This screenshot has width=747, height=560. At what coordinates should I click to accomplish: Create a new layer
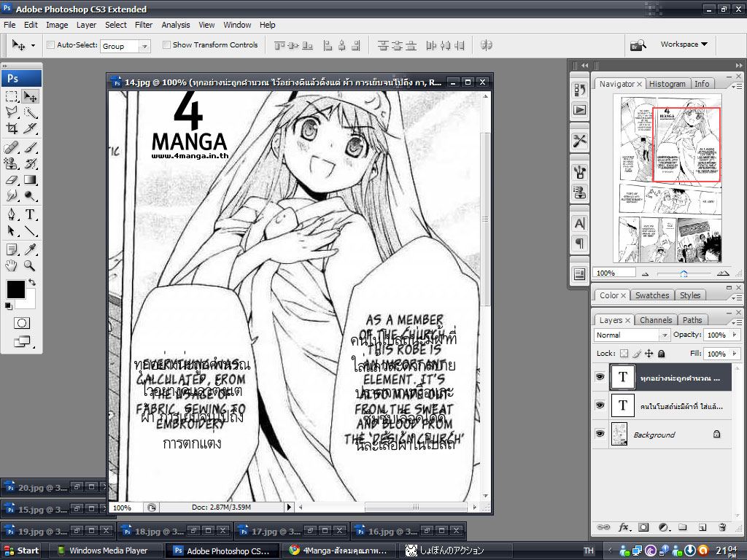point(703,527)
